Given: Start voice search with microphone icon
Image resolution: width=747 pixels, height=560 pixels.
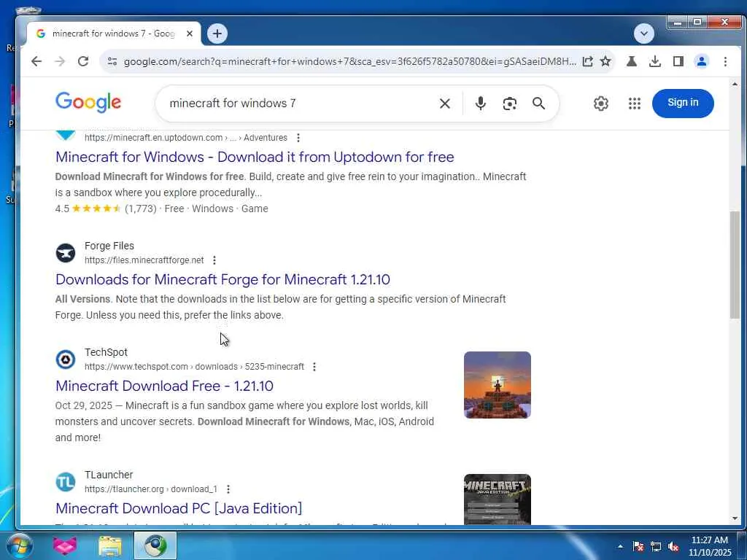Looking at the screenshot, I should pos(481,104).
